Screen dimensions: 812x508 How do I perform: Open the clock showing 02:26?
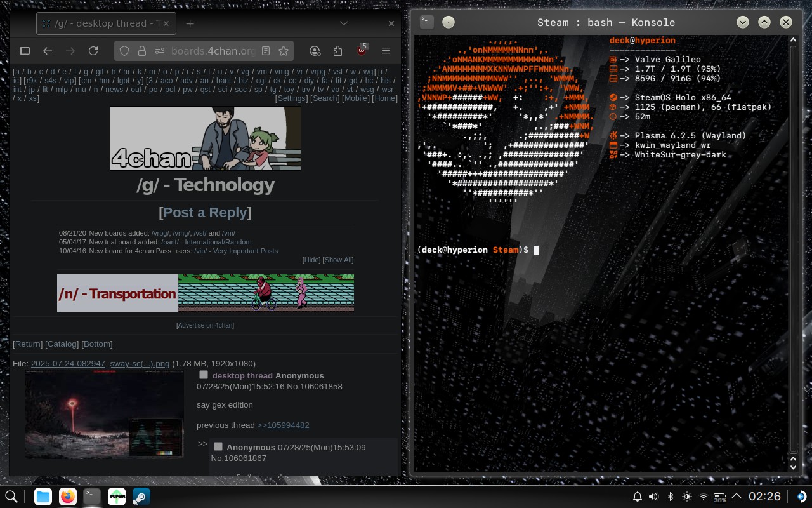[764, 497]
